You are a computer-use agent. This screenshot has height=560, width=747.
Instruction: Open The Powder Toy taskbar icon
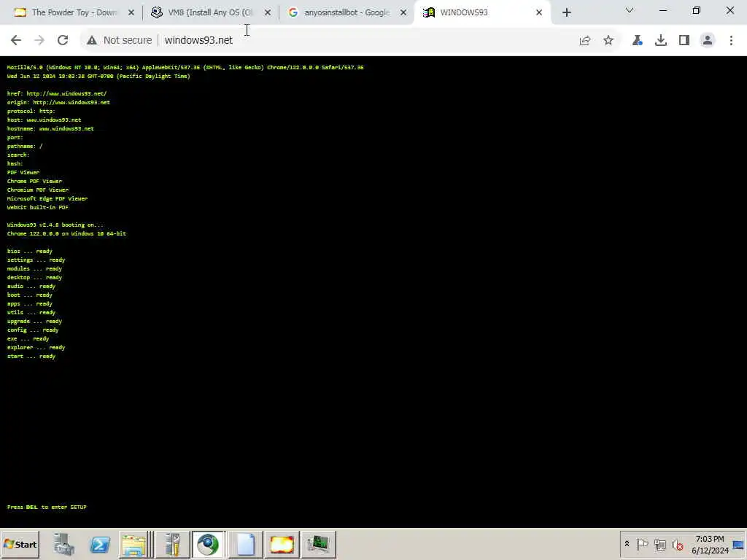coord(282,544)
